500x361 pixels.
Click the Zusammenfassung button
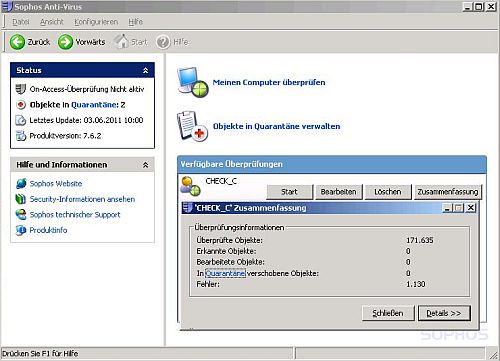(448, 192)
